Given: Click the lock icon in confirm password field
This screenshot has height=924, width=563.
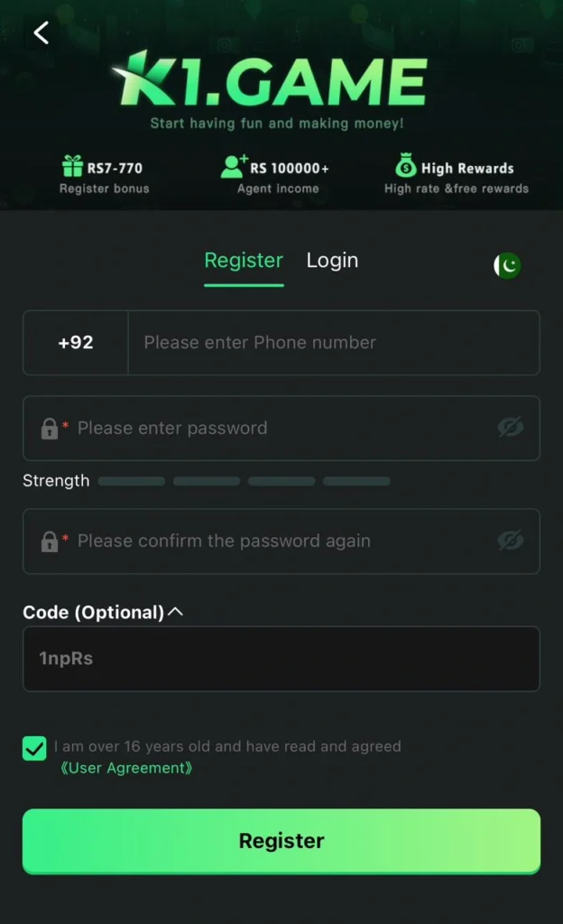Looking at the screenshot, I should tap(50, 541).
